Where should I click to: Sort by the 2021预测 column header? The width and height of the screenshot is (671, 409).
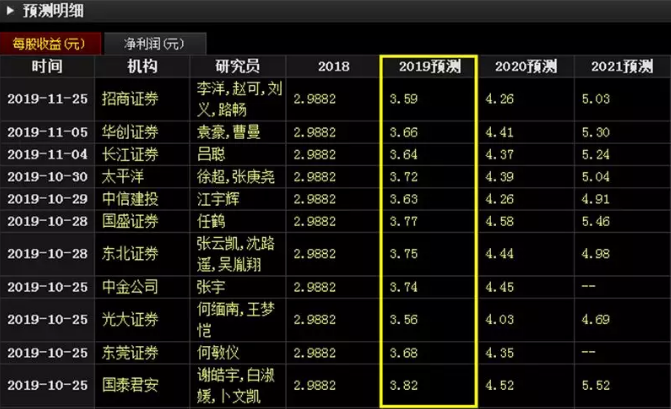coord(622,66)
